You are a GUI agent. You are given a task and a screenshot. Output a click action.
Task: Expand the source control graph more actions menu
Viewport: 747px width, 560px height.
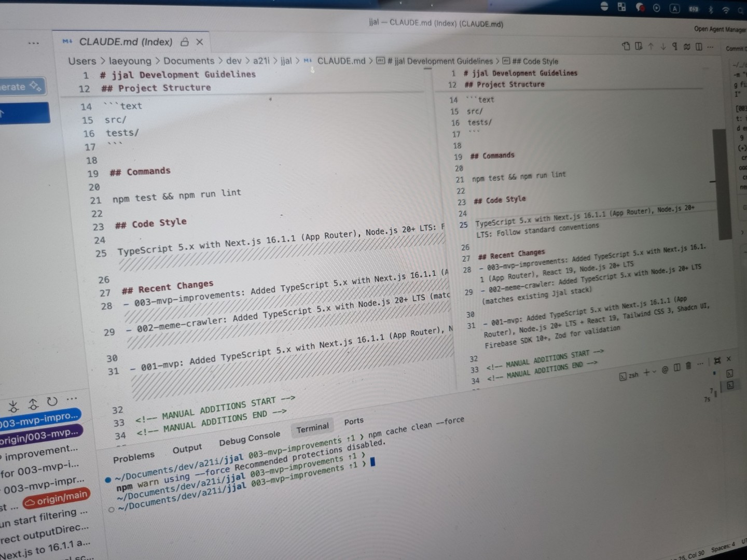[x=72, y=399]
